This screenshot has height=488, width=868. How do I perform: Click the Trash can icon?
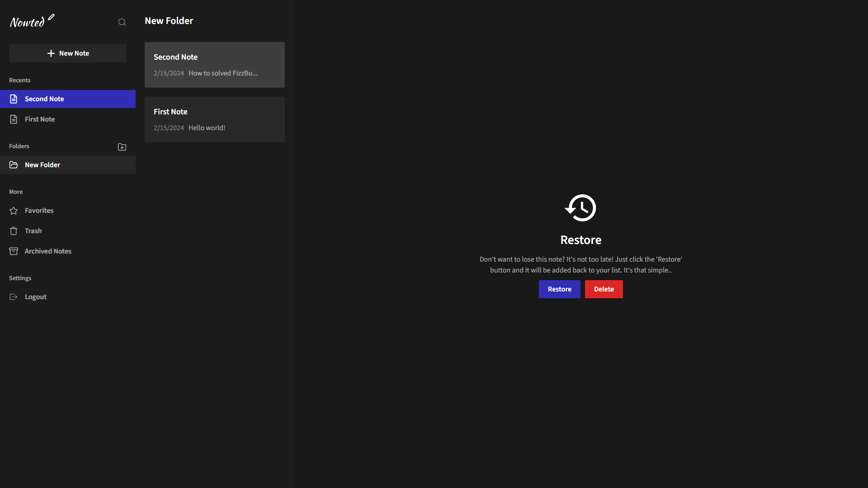(14, 231)
